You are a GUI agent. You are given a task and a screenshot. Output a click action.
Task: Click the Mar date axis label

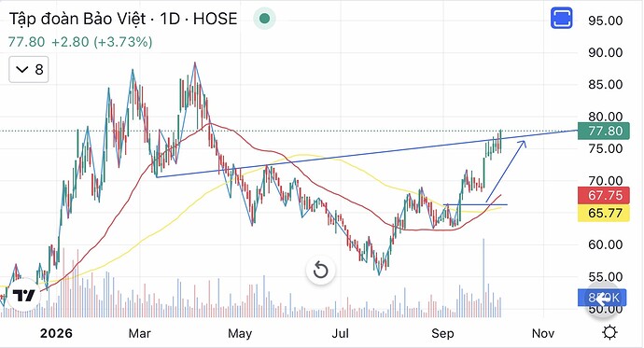coord(140,333)
